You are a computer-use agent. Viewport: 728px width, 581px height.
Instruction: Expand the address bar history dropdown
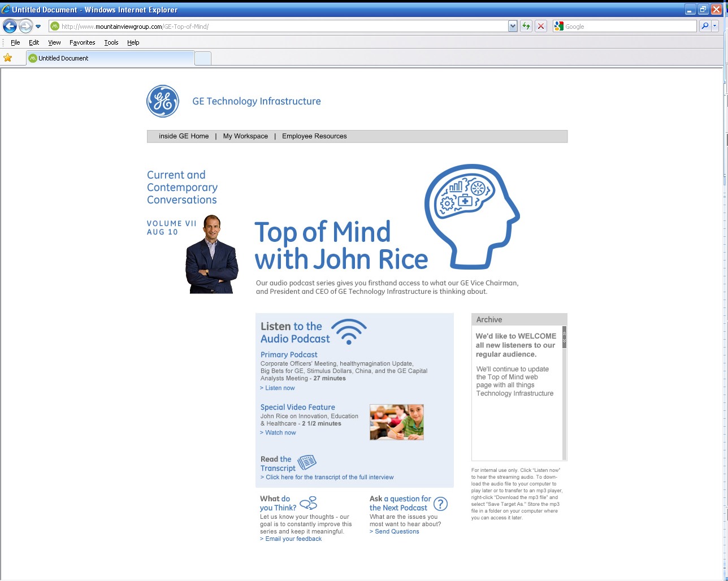[x=513, y=26]
